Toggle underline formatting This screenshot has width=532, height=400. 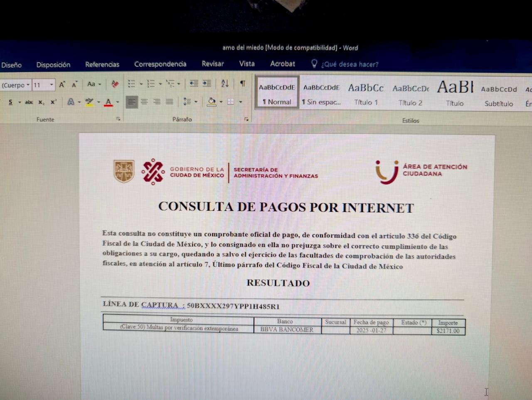click(x=10, y=102)
